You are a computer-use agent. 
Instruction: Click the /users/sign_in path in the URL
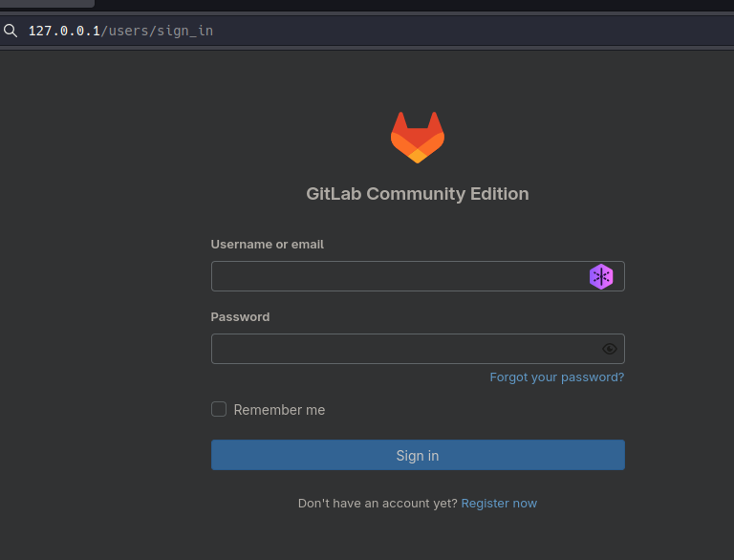pos(157,31)
